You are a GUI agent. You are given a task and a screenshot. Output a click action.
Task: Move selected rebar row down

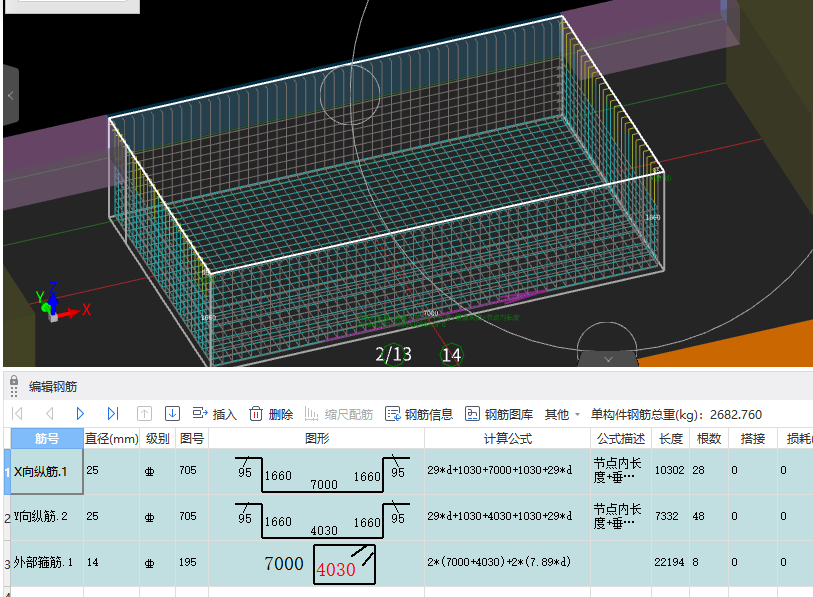172,413
